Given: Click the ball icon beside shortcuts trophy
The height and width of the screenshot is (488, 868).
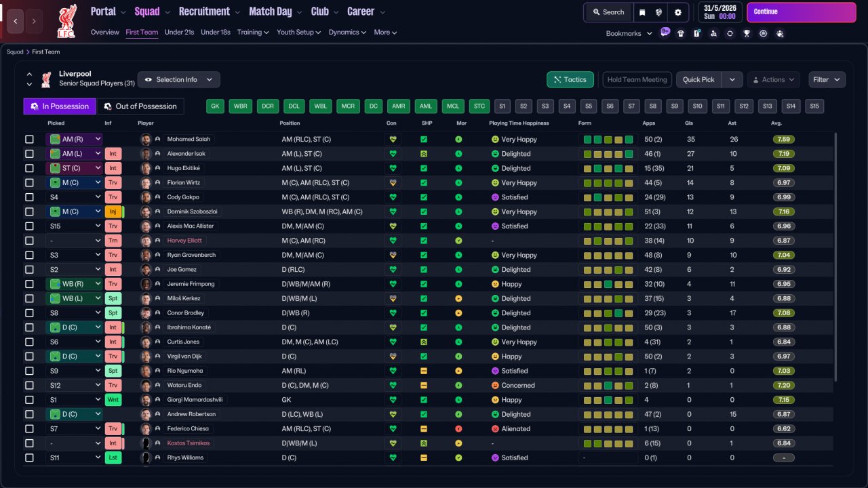Looking at the screenshot, I should [x=763, y=33].
